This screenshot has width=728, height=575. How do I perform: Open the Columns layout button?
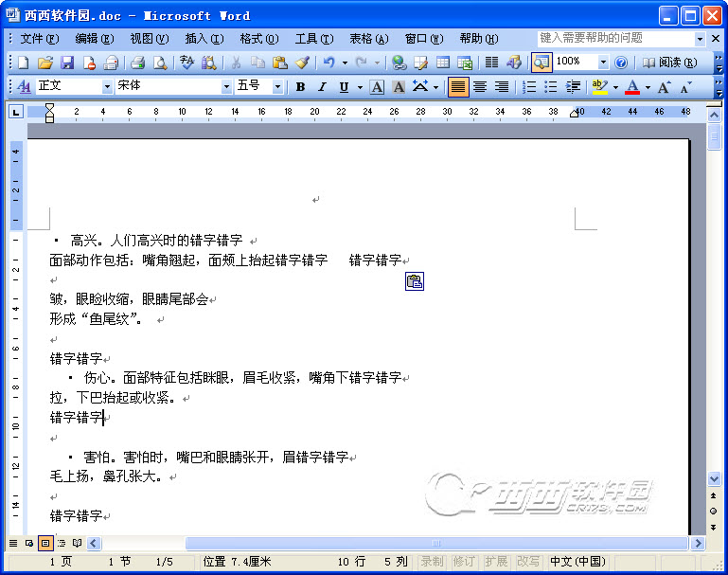click(x=491, y=63)
